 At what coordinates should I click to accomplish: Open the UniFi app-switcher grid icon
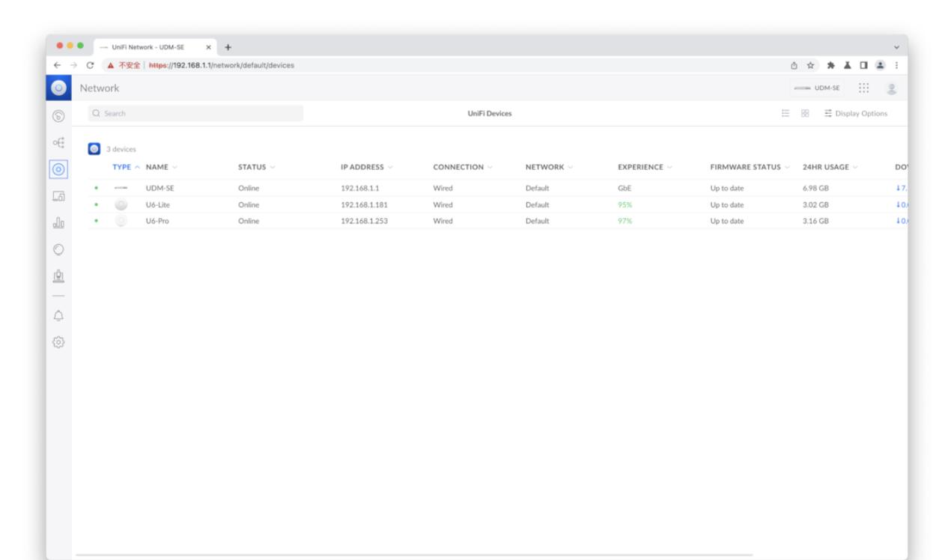click(x=863, y=88)
